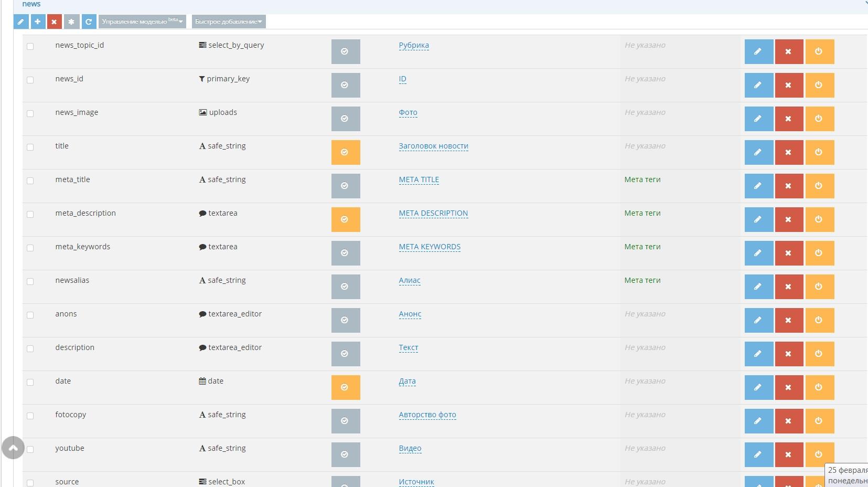
Task: Delete the meta_description field
Action: coord(789,219)
